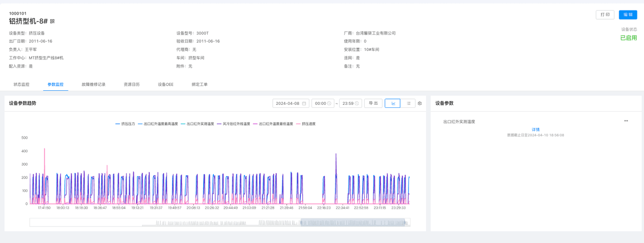
Task: Toggle 风冷后红外线温度 legend series
Action: click(x=233, y=124)
